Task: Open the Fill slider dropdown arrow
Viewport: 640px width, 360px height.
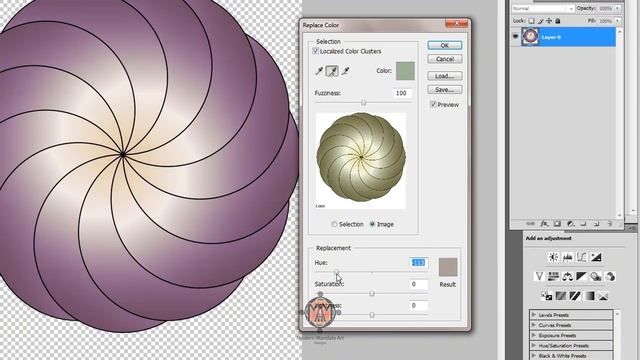Action: coord(618,20)
